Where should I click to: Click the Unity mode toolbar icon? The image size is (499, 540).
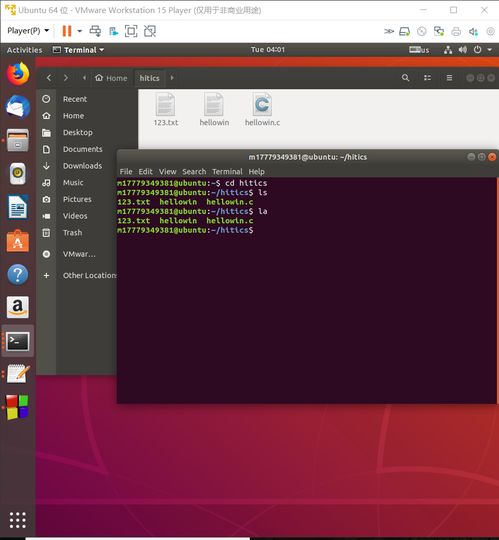pyautogui.click(x=150, y=31)
